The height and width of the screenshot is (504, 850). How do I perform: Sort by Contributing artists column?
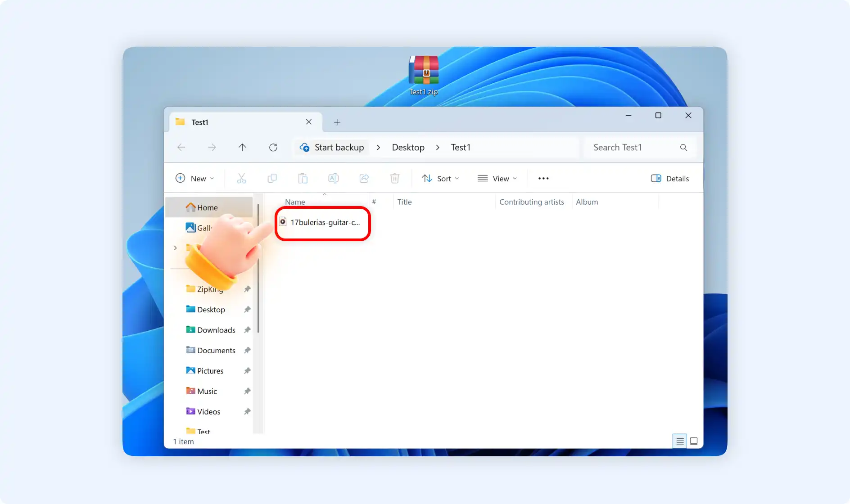[531, 202]
